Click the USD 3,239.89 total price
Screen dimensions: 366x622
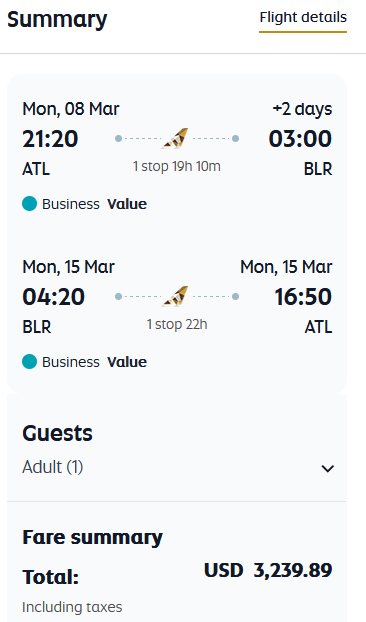coord(268,570)
